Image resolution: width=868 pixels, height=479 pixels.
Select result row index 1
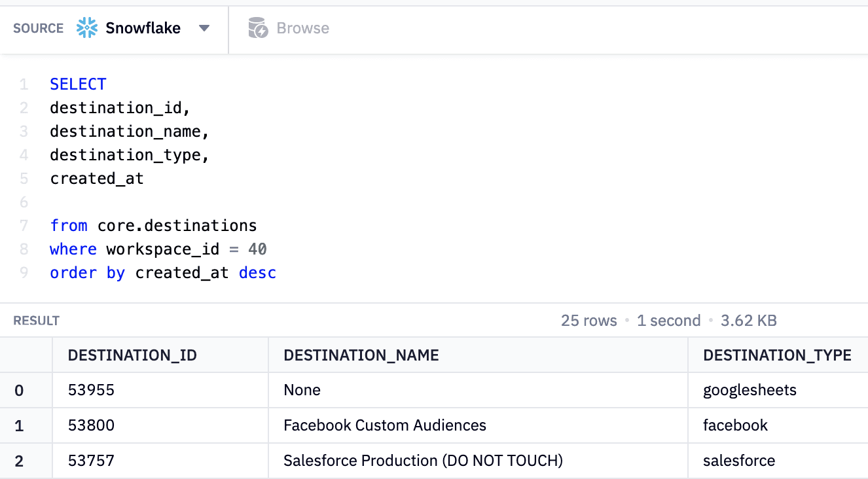tap(19, 426)
